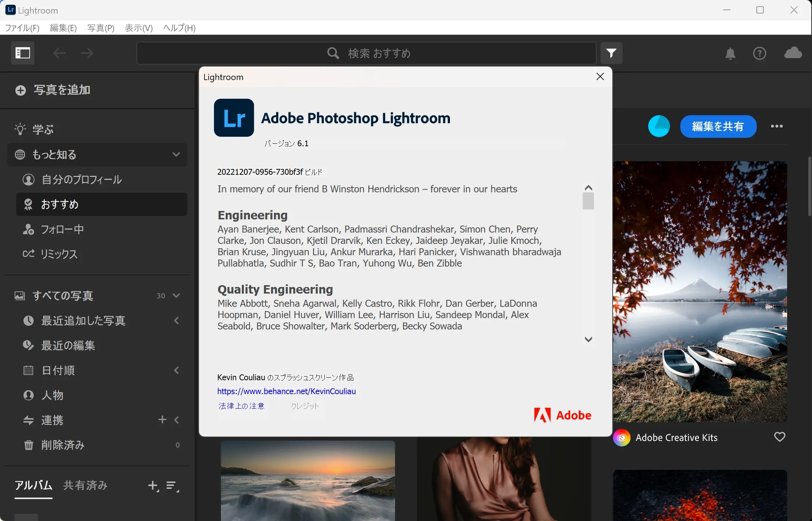Click the search magnifier icon
Viewport: 812px width, 521px height.
[333, 53]
